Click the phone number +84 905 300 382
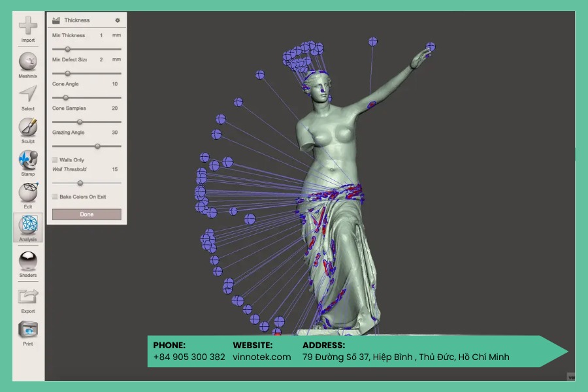The image size is (588, 392). pos(189,357)
